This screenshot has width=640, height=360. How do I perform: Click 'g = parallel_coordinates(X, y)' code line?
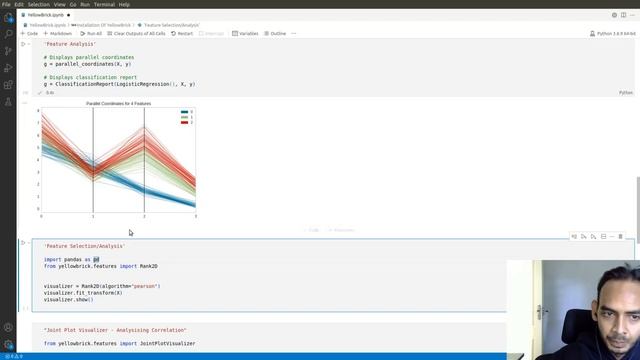(88, 64)
